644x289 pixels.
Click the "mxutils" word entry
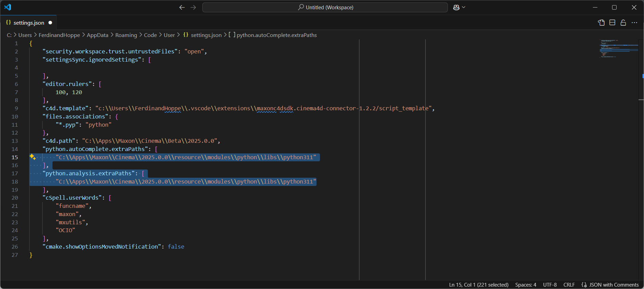(x=70, y=222)
